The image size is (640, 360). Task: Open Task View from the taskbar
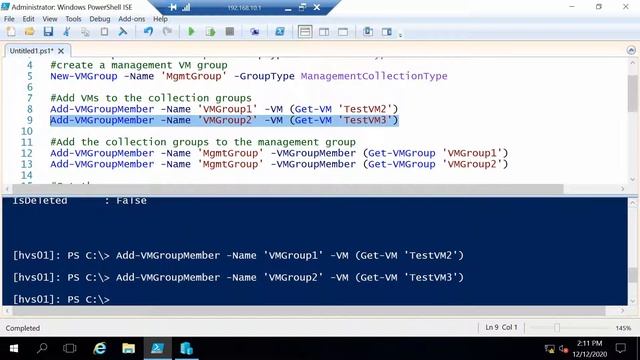click(70, 349)
